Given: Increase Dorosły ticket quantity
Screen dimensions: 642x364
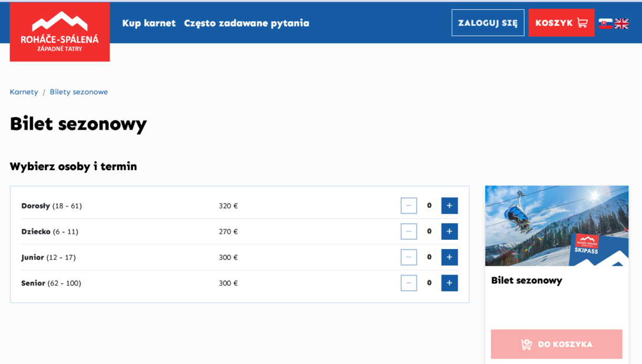Looking at the screenshot, I should [x=449, y=206].
